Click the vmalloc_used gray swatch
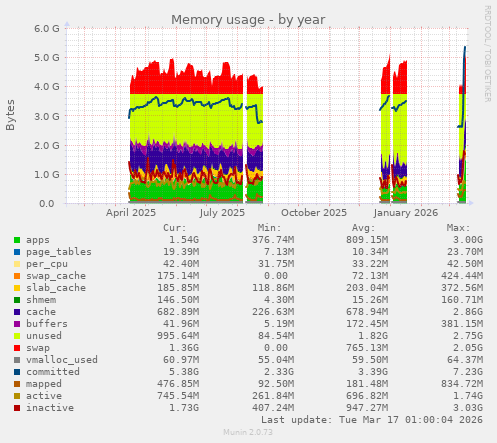This screenshot has width=497, height=443. 17,360
